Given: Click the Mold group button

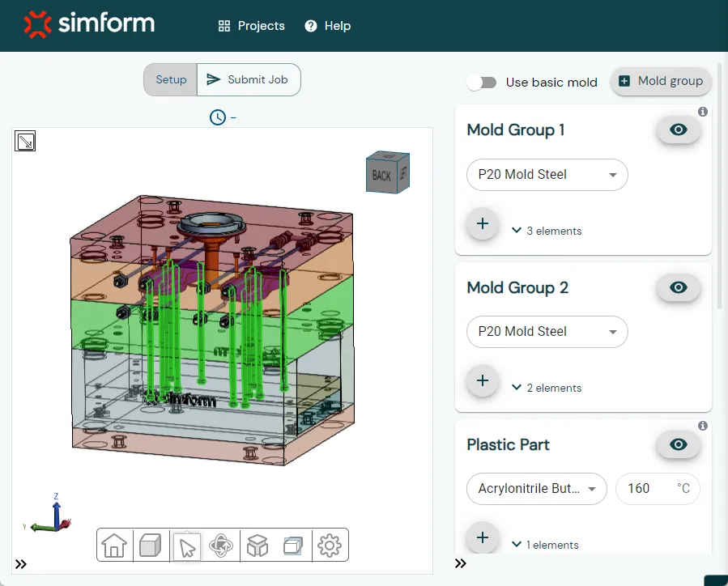Looking at the screenshot, I should [661, 81].
